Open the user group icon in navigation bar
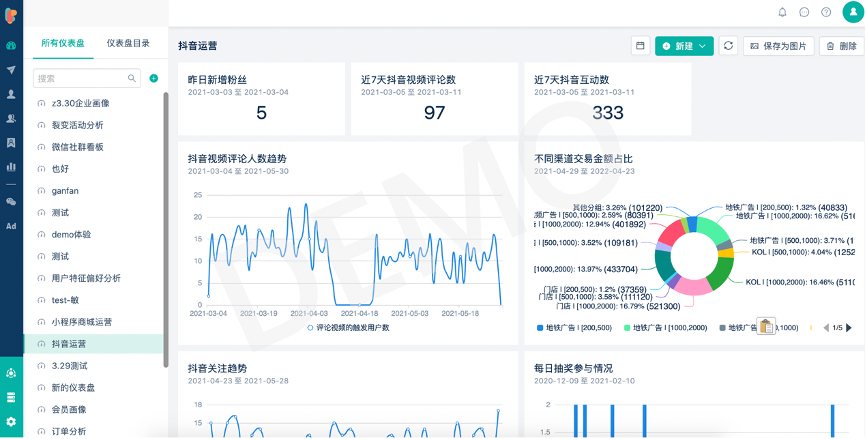Viewport: 866px width, 439px height. coord(11,118)
